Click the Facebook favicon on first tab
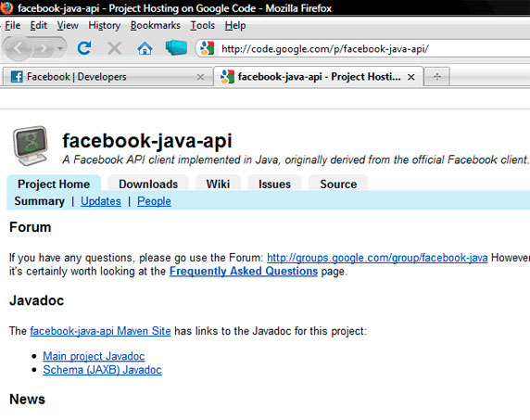This screenshot has height=420, width=530. click(17, 77)
